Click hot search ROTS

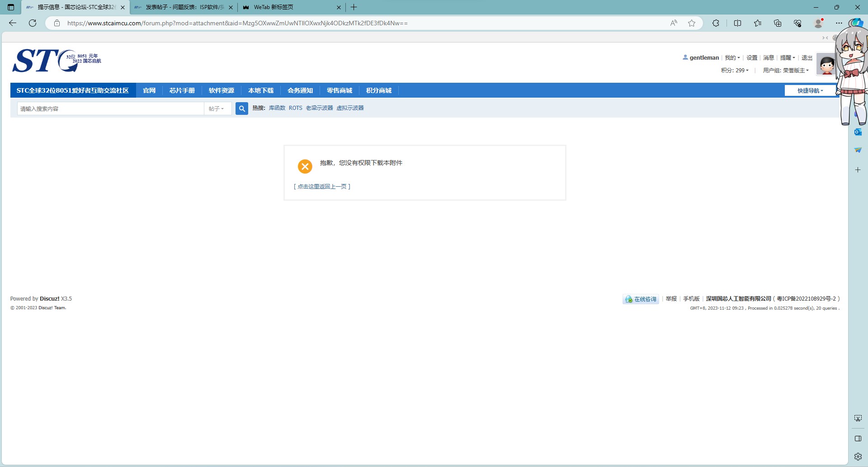(296, 108)
